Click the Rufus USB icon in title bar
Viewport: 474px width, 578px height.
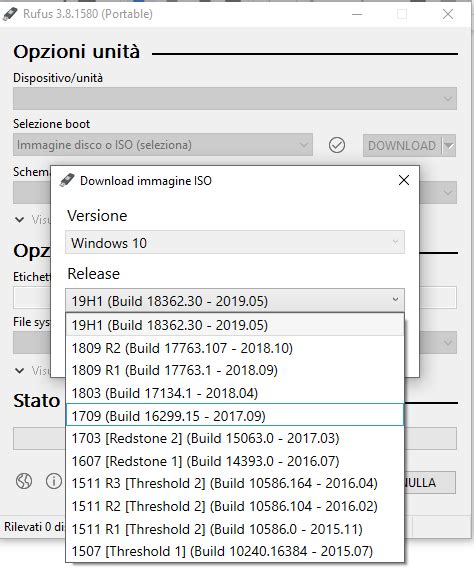pyautogui.click(x=10, y=14)
